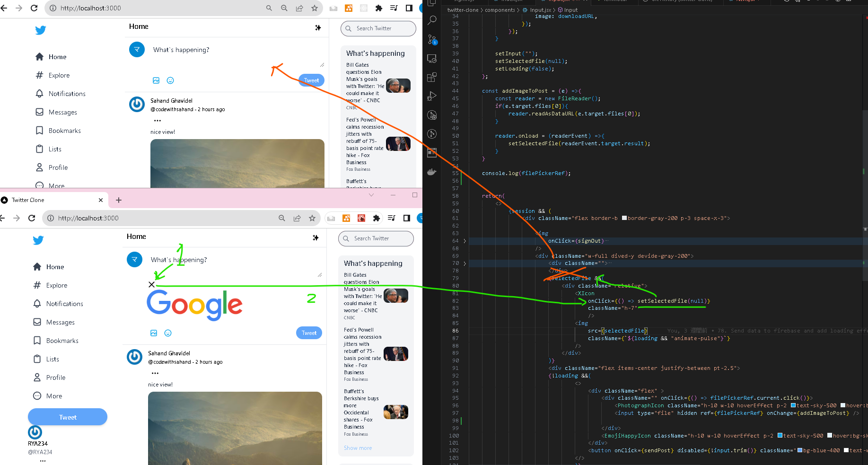868x465 pixels.
Task: Go to Explore in lower browser sidebar
Action: coord(50,285)
